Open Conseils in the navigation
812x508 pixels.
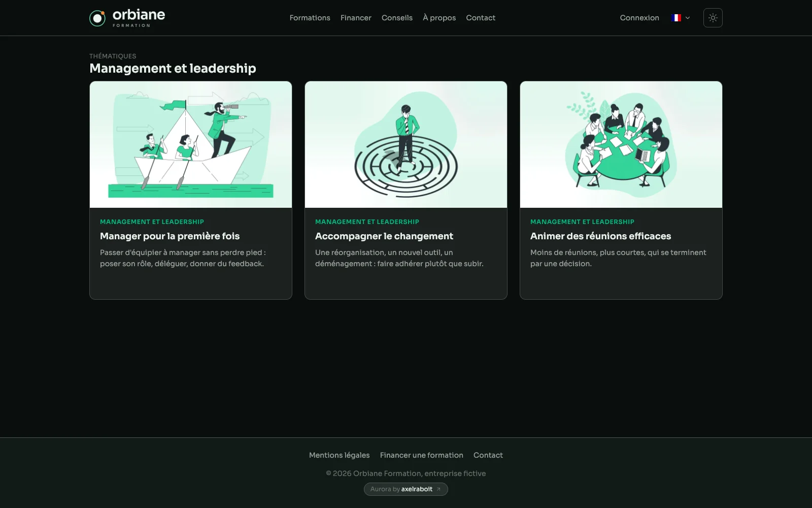(397, 18)
